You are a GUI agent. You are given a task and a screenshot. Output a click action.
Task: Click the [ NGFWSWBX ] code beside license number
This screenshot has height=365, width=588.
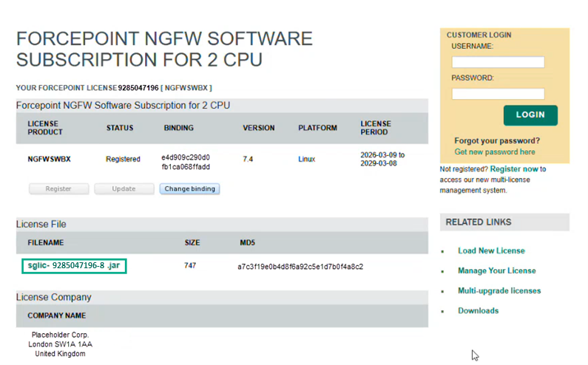pyautogui.click(x=186, y=88)
